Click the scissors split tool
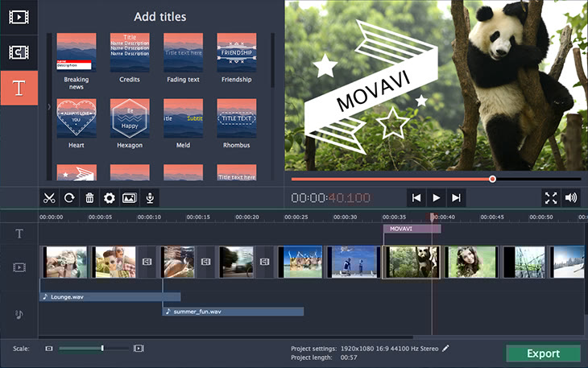Screen dimensions: 588x368 point(49,197)
